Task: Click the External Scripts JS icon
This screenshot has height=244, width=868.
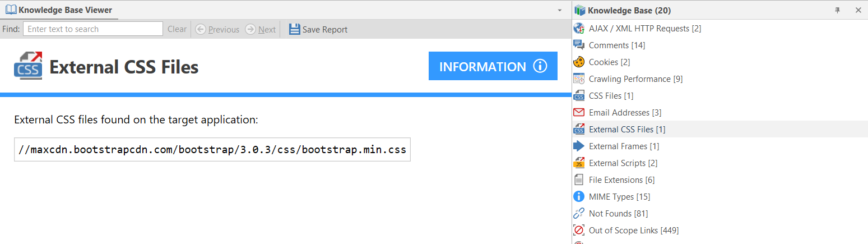Action: click(x=579, y=163)
